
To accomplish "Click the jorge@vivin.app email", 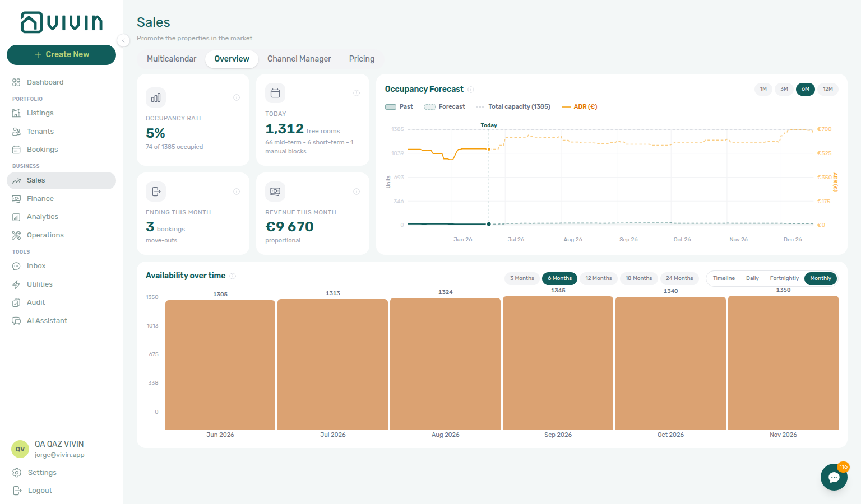I will 59,455.
